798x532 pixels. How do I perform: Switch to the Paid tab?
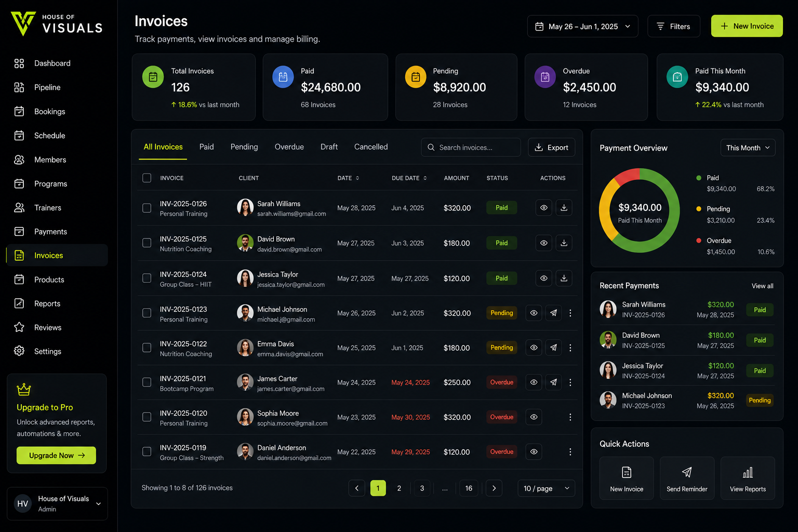click(x=207, y=147)
